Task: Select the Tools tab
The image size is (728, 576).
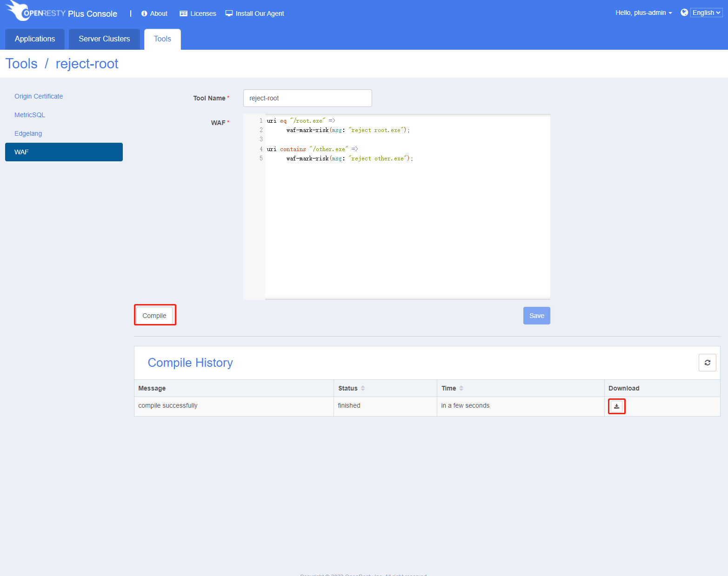Action: (162, 39)
